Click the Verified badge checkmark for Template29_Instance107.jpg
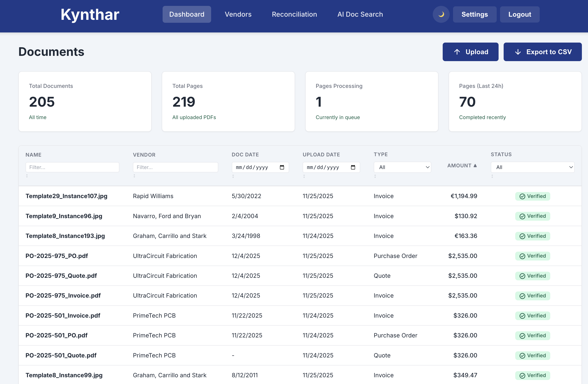This screenshot has height=384, width=588. [x=522, y=196]
